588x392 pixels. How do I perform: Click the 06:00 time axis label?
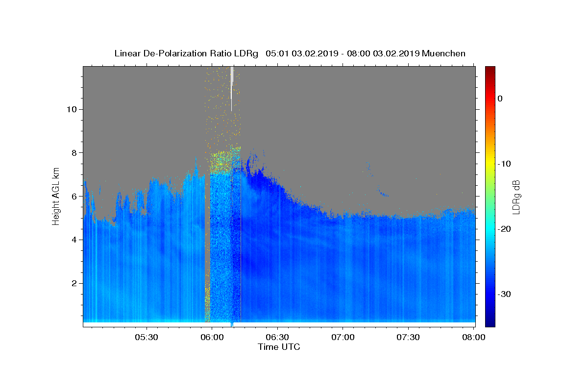click(x=212, y=337)
